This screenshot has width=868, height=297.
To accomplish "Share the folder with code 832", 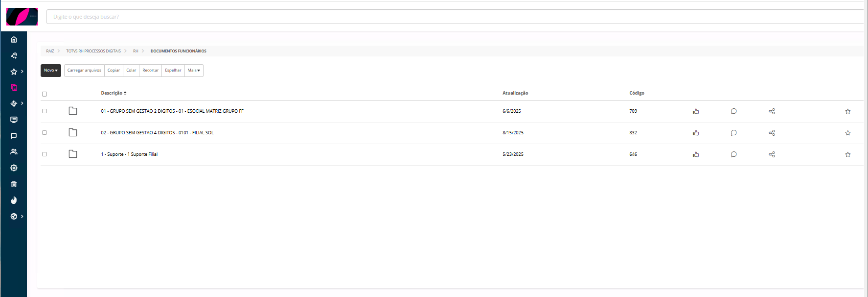I will (x=772, y=133).
